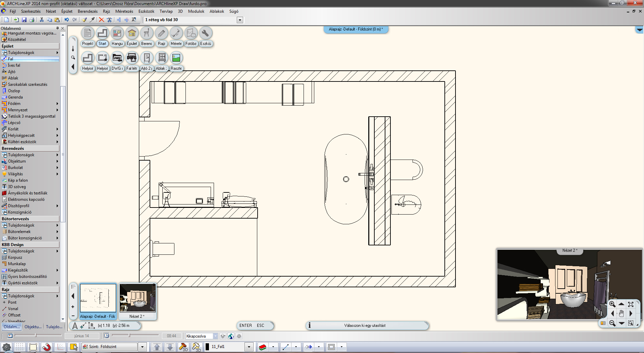Image resolution: width=644 pixels, height=353 pixels.
Task: Toggle the dotted grid display button
Action: coord(19,347)
